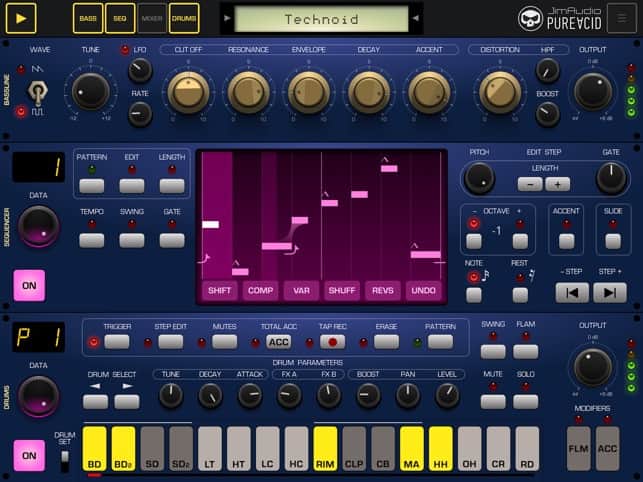Click the Rest button in sequencer
Image resolution: width=643 pixels, height=482 pixels.
tap(520, 294)
